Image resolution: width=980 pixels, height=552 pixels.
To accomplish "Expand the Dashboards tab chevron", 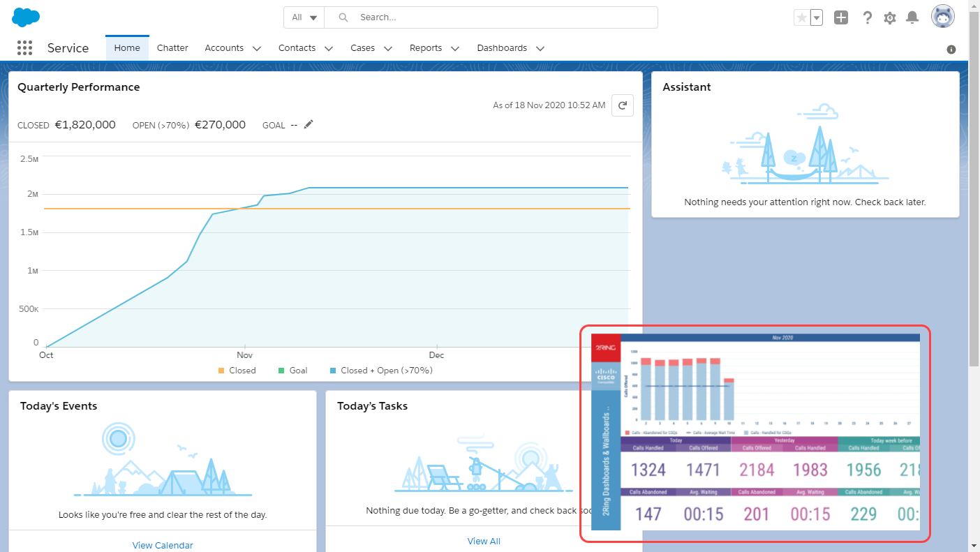I will [x=540, y=49].
